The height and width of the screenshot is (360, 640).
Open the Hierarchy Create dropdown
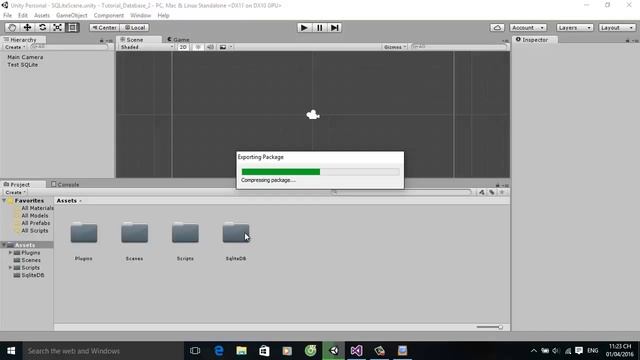point(15,47)
